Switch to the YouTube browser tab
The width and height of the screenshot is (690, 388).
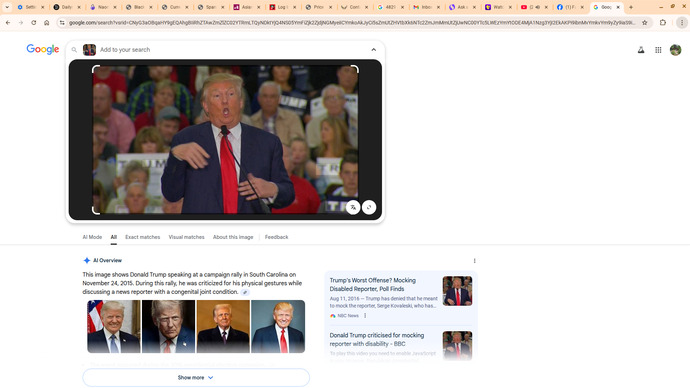click(x=533, y=7)
